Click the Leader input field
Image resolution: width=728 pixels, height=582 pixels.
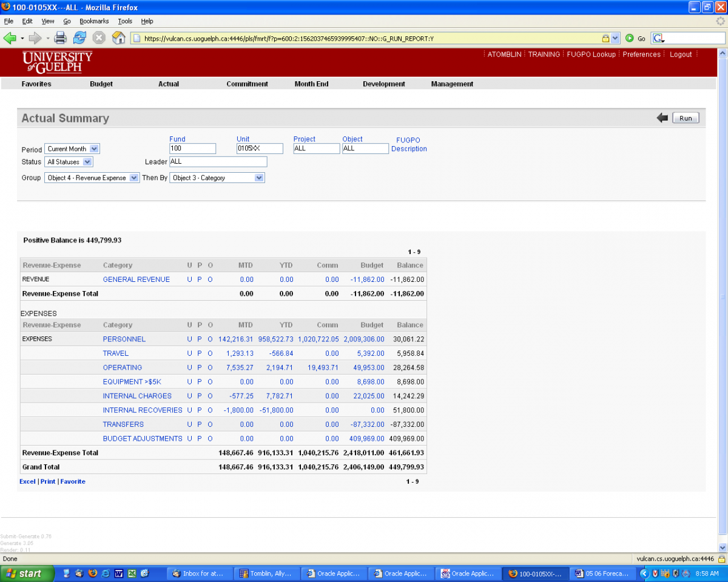218,162
